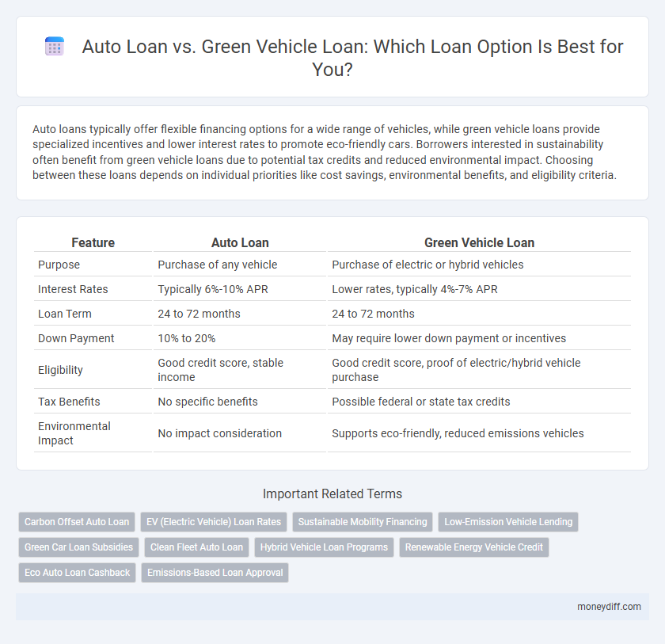Select 'Supports eco-friendly, reduced emissions vehicles' cell
This screenshot has width=665, height=644.
479,433
